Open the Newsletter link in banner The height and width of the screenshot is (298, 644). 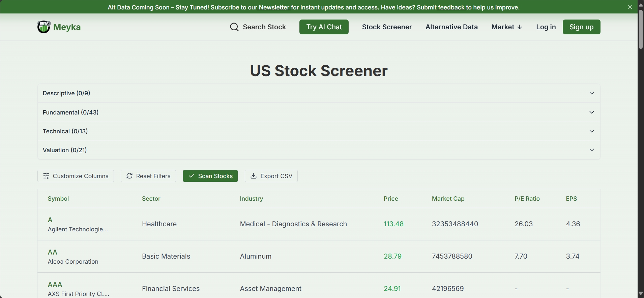point(274,7)
